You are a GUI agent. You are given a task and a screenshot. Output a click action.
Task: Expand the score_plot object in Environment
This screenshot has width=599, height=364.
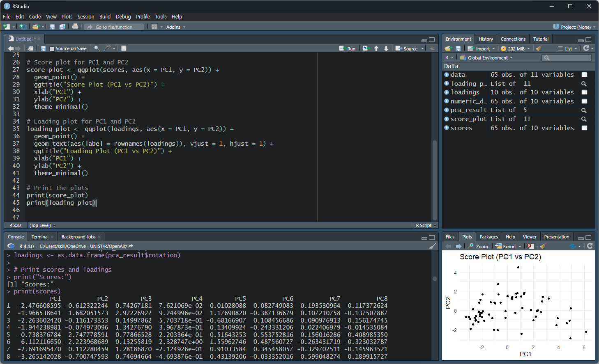[447, 119]
